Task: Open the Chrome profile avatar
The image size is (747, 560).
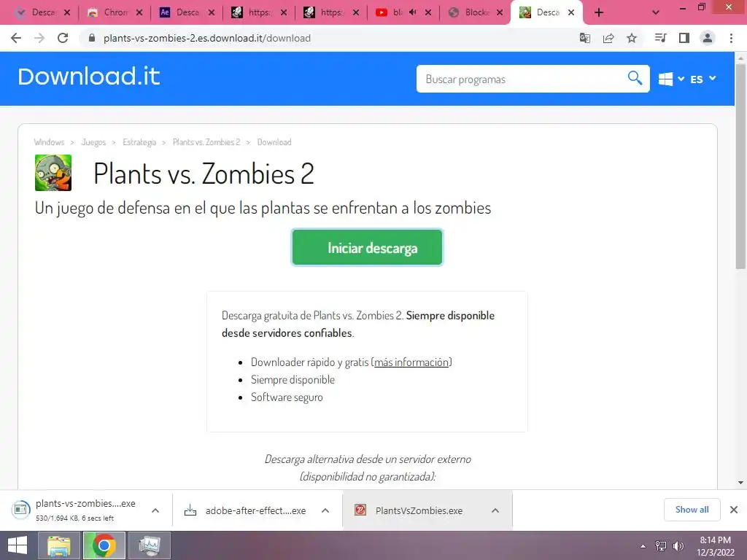Action: (x=708, y=38)
